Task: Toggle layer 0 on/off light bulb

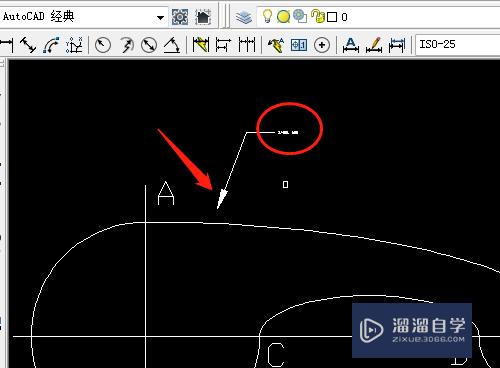Action: pos(267,16)
